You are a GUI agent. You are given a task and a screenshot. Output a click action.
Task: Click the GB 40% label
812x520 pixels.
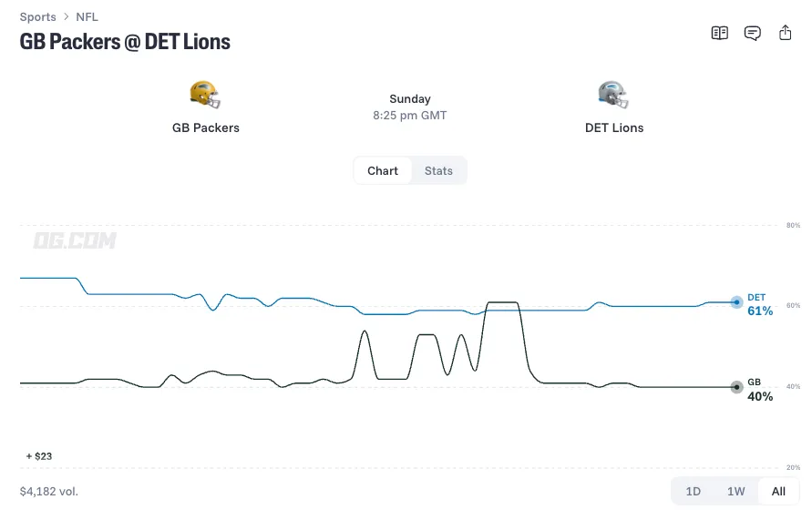[x=760, y=390]
